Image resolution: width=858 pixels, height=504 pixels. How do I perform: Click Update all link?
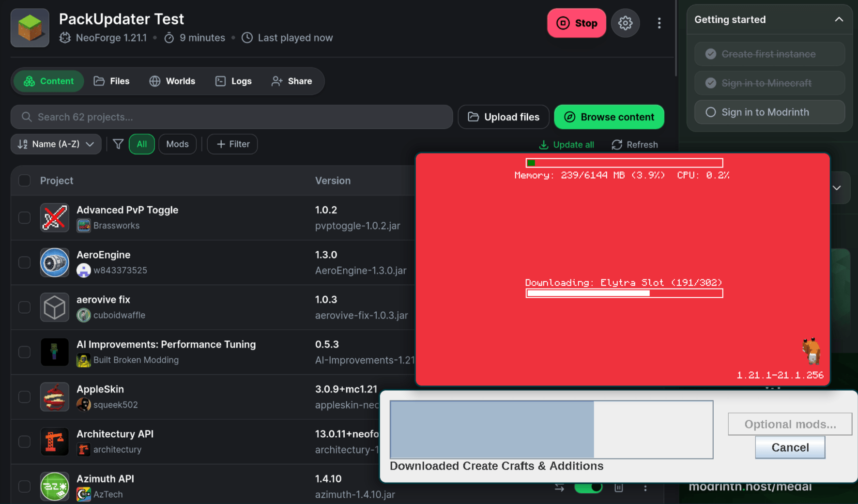(x=567, y=145)
